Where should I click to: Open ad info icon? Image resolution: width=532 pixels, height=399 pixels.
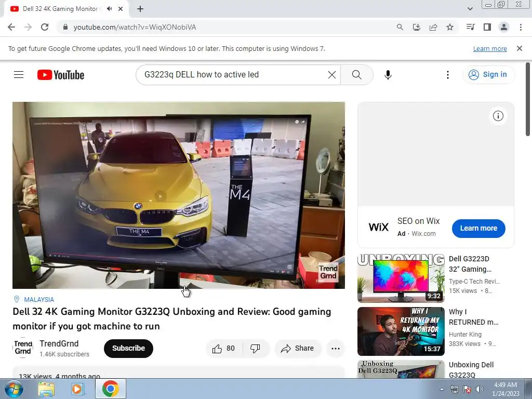click(x=498, y=116)
